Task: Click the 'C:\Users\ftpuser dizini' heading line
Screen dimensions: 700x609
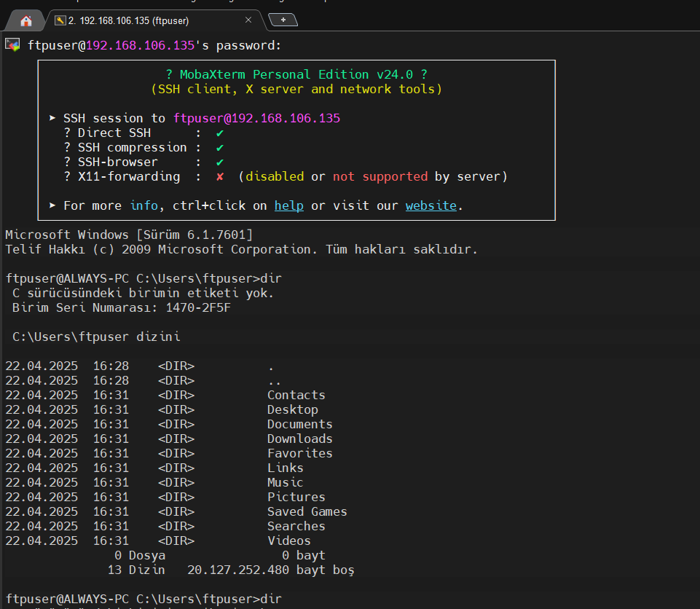Action: (x=96, y=337)
